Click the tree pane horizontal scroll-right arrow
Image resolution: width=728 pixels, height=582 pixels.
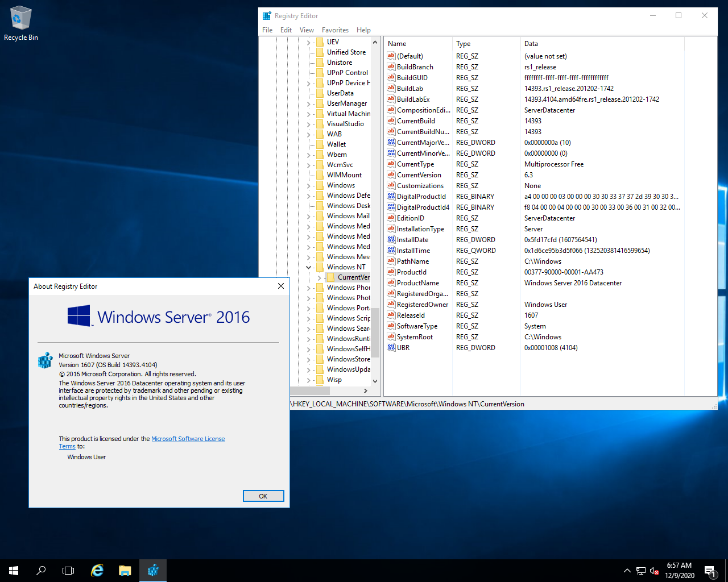[366, 390]
